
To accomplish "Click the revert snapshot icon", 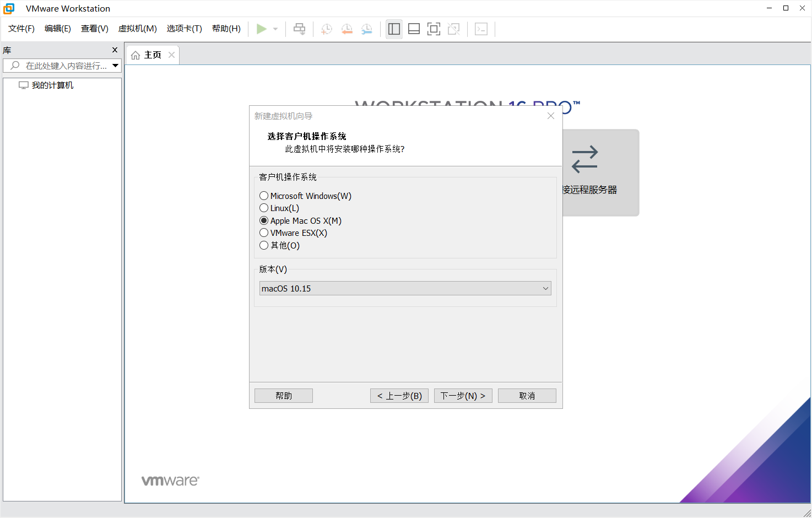I will pyautogui.click(x=347, y=29).
